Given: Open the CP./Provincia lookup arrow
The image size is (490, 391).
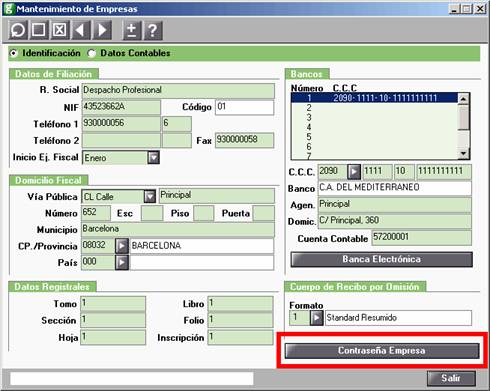Looking at the screenshot, I should 122,246.
